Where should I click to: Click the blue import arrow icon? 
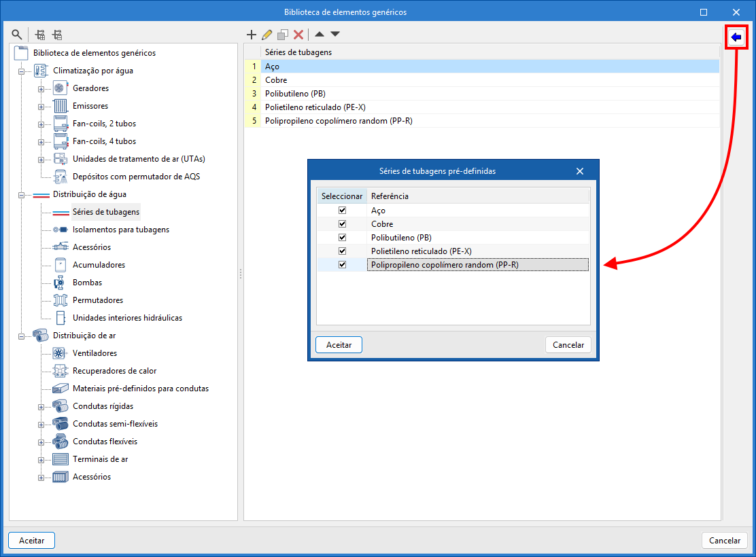coord(736,37)
